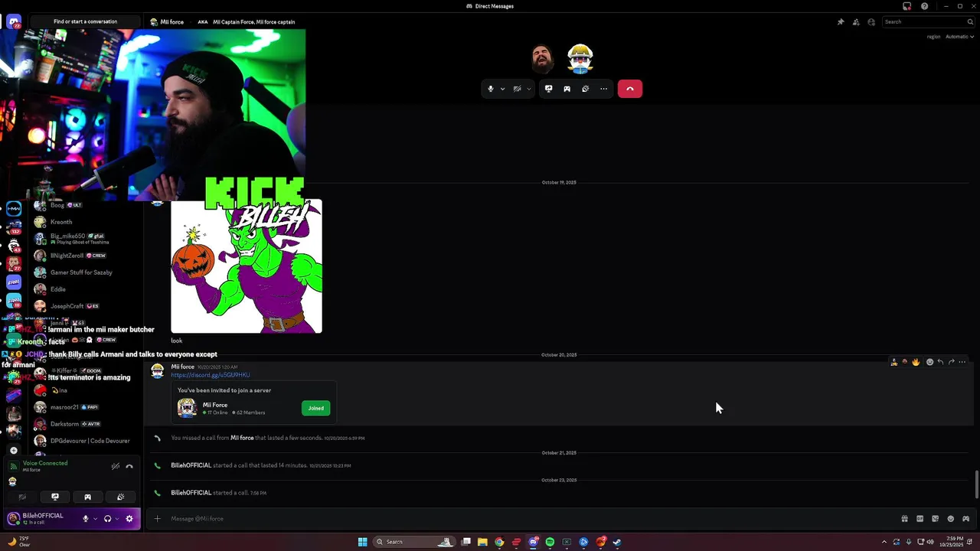Open the Discord inbox icon
The image size is (980, 551).
pos(906,6)
